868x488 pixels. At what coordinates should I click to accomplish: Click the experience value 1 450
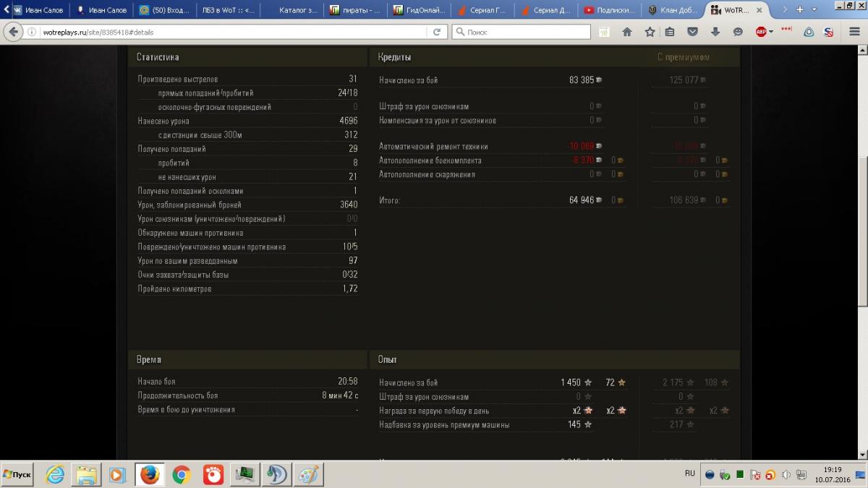[571, 382]
